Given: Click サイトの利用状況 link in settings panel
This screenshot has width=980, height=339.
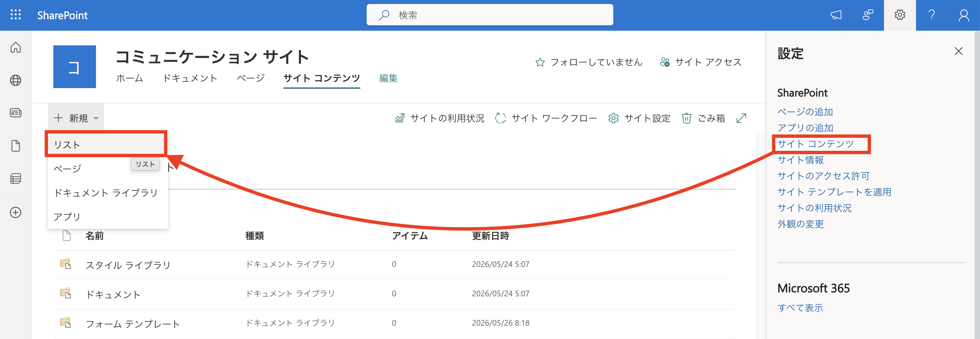Looking at the screenshot, I should coord(815,208).
